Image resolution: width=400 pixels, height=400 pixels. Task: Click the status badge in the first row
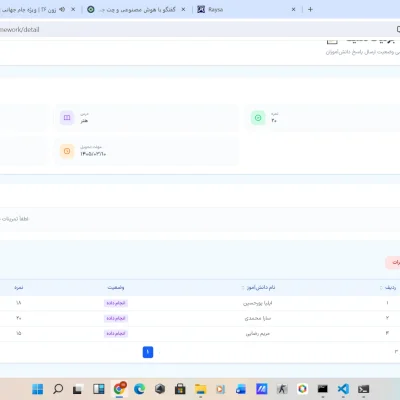pyautogui.click(x=116, y=303)
